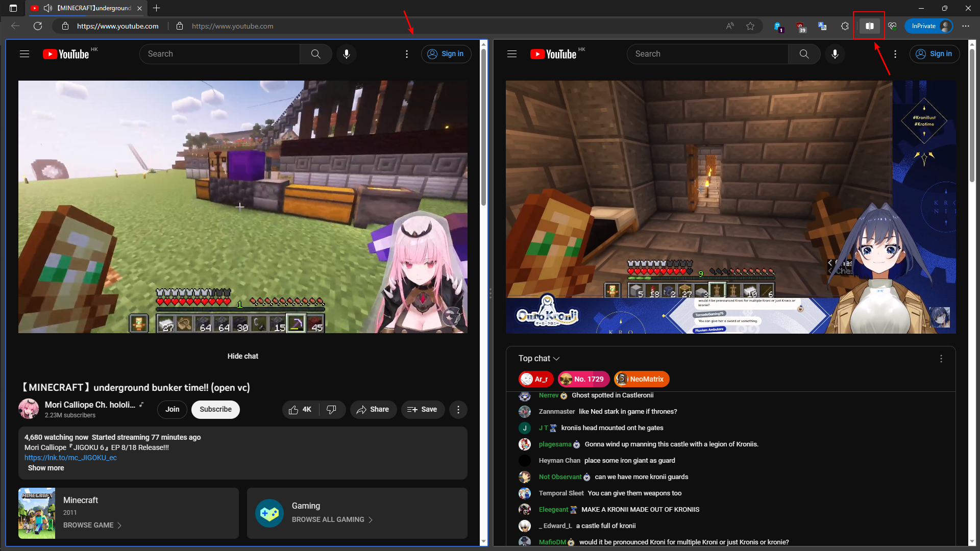The height and width of the screenshot is (551, 980).
Task: Focus the Search box in right pane
Action: (707, 54)
